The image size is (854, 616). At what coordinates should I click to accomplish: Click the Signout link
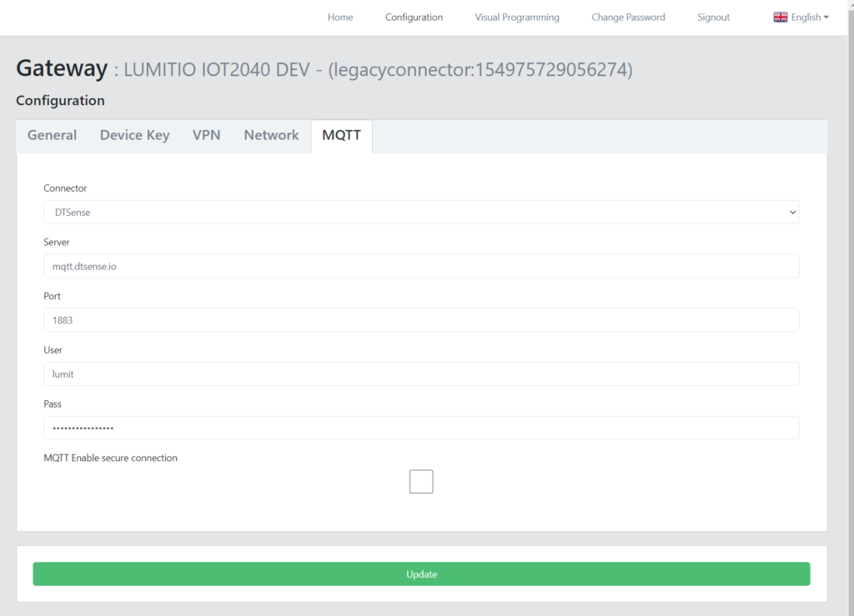(x=713, y=18)
